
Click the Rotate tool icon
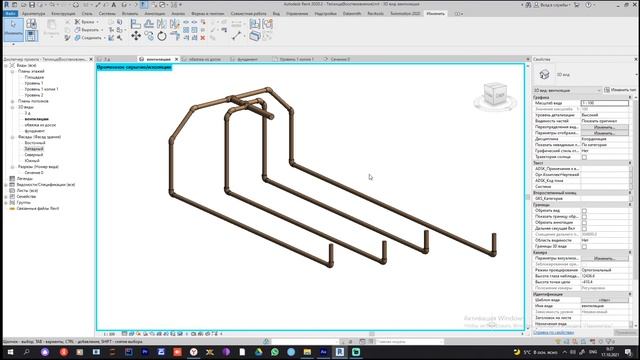162,36
